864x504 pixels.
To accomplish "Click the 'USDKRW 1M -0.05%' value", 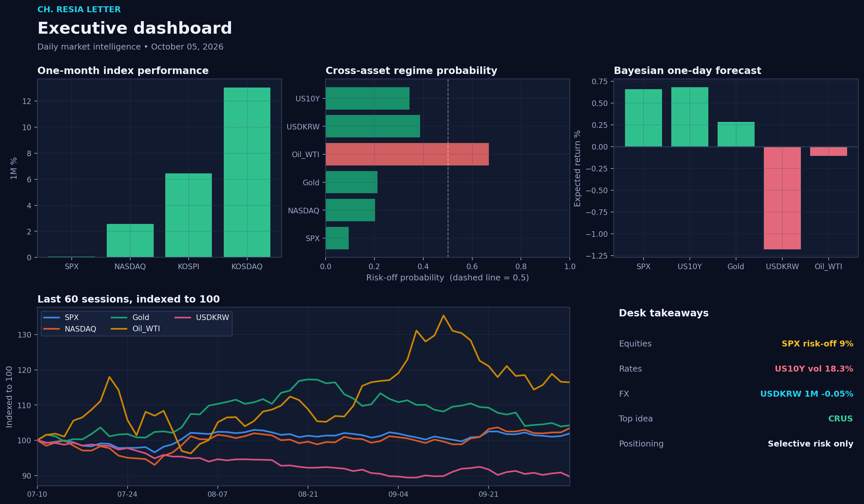I will point(807,394).
